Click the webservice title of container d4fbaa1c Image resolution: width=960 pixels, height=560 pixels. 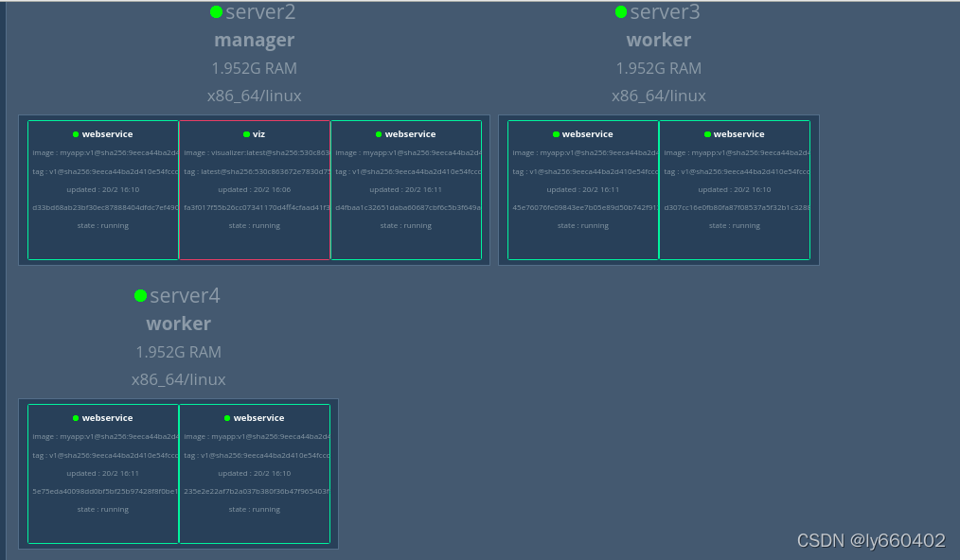pyautogui.click(x=410, y=134)
